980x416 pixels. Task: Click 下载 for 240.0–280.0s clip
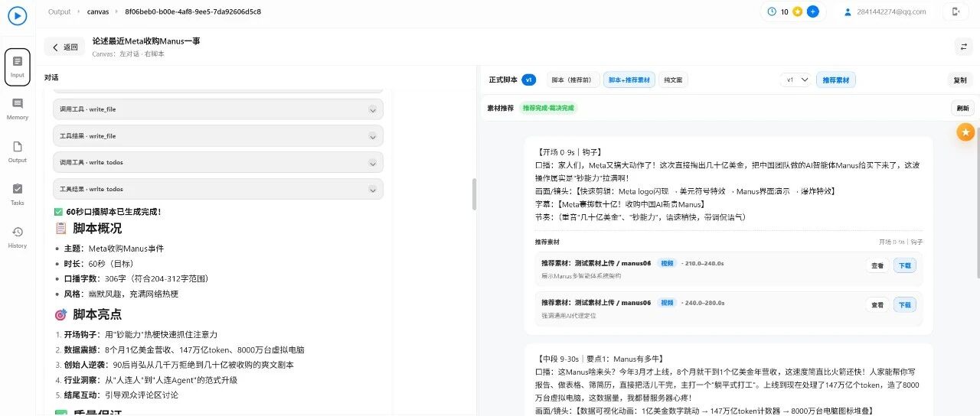(904, 304)
